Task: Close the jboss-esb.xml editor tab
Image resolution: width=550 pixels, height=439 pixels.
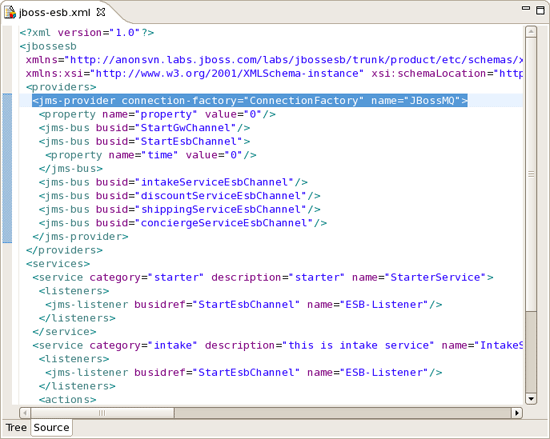Action: pos(101,12)
